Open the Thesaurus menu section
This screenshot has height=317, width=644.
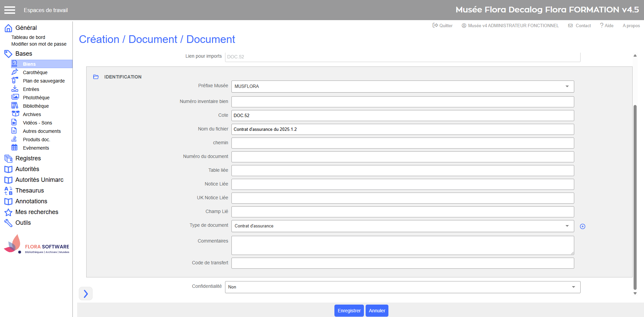pyautogui.click(x=30, y=191)
